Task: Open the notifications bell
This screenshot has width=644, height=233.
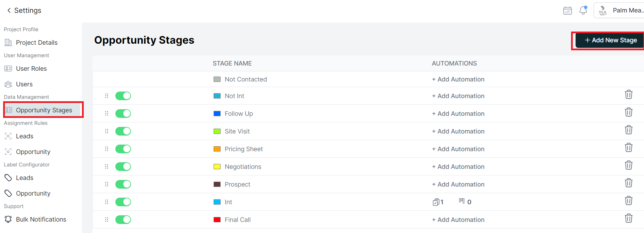Action: (583, 10)
